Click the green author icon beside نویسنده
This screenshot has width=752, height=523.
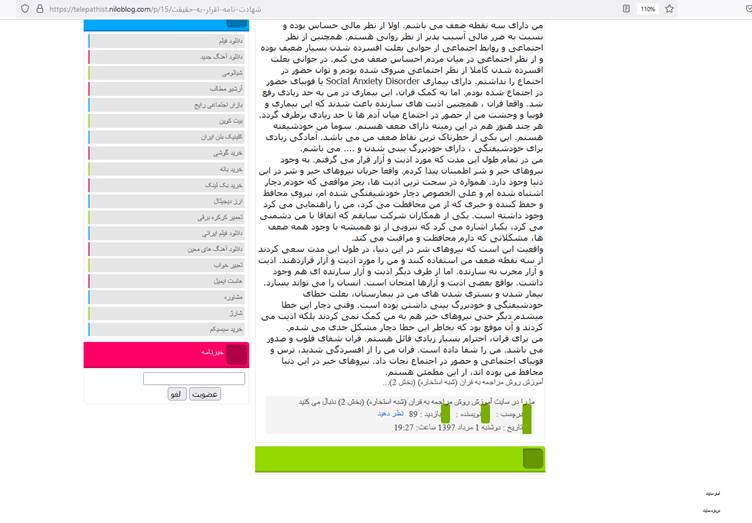pyautogui.click(x=485, y=414)
